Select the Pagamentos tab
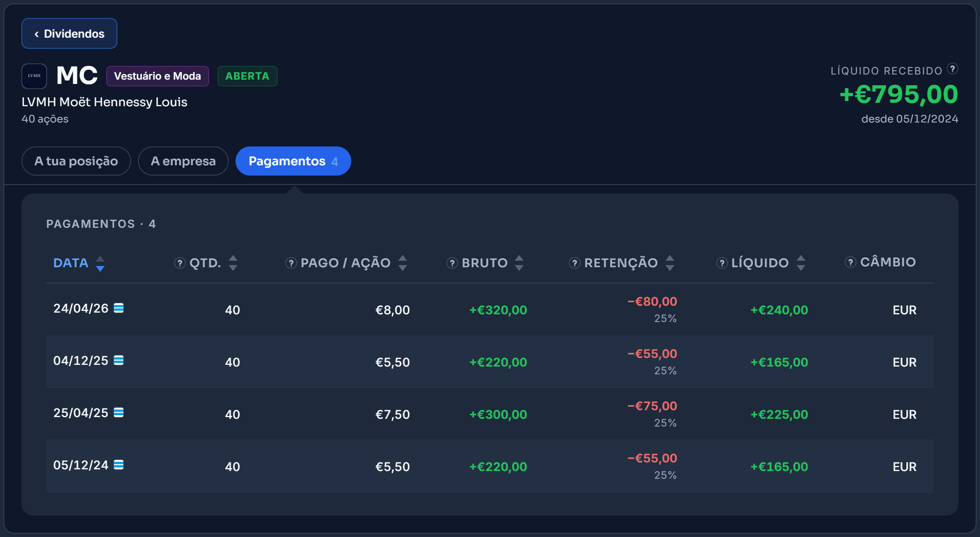Viewport: 980px width, 537px height. pos(293,161)
